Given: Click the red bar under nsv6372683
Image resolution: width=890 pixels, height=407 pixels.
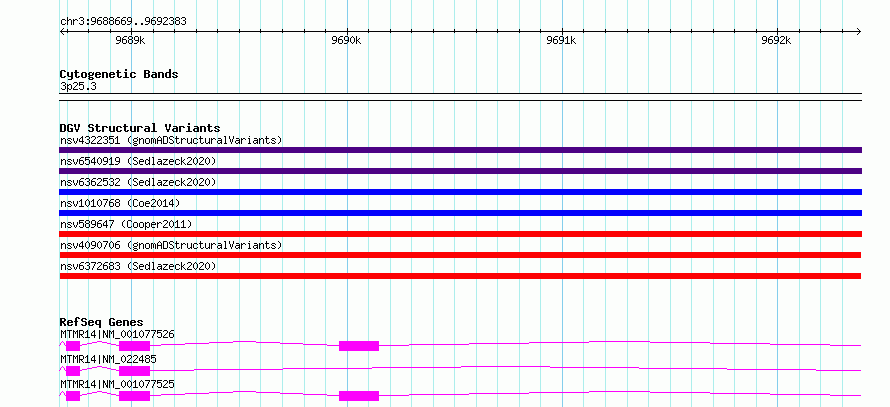Looking at the screenshot, I should coord(460,276).
